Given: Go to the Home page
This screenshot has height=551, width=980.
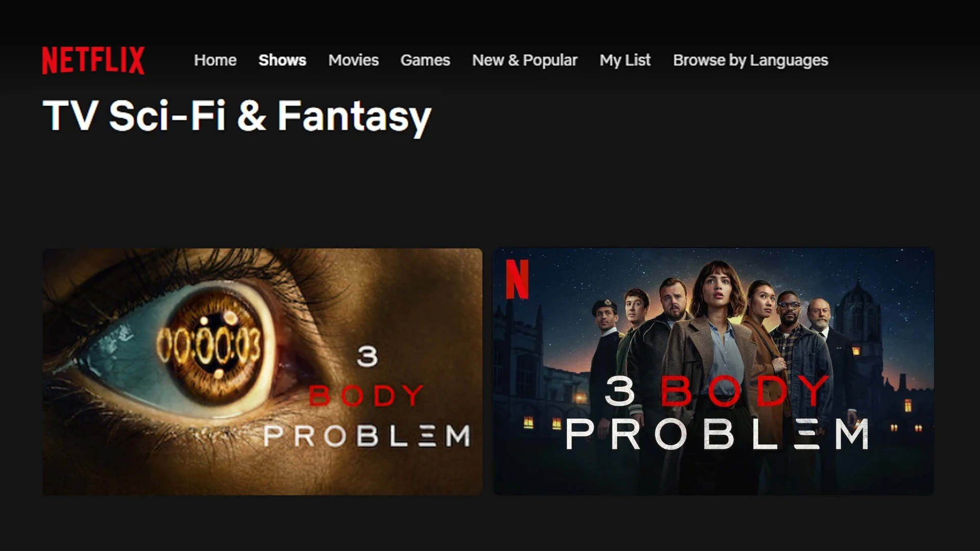Looking at the screenshot, I should point(215,60).
